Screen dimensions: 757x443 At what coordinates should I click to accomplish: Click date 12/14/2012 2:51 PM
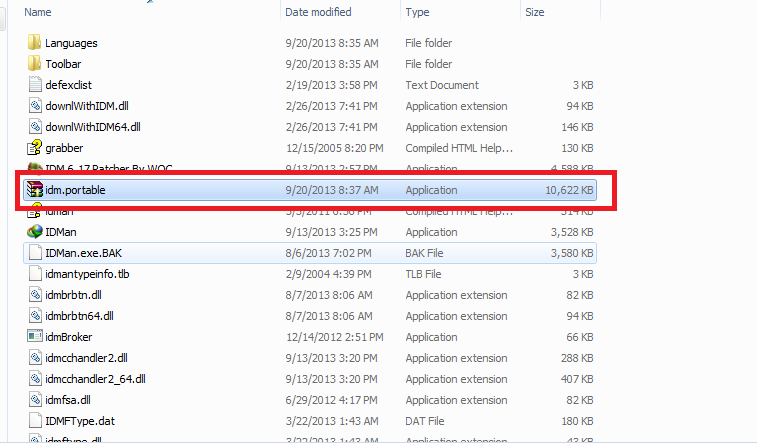pyautogui.click(x=335, y=337)
